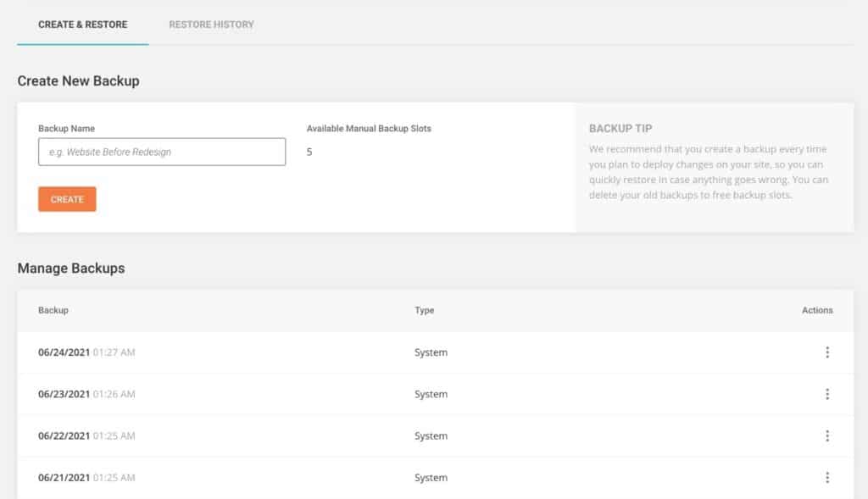Viewport: 868px width, 499px height.
Task: Click the Backup column header
Action: click(53, 310)
